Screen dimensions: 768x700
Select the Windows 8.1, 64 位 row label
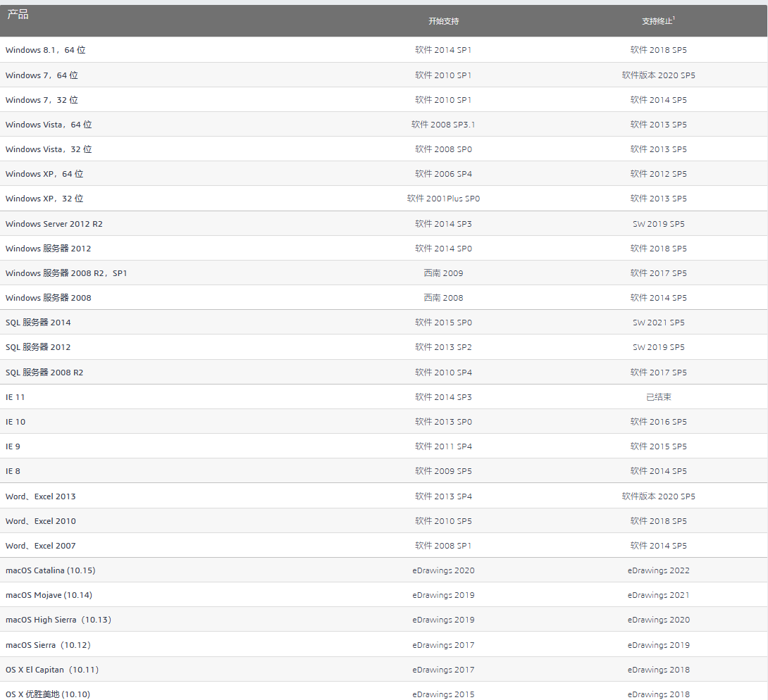46,50
